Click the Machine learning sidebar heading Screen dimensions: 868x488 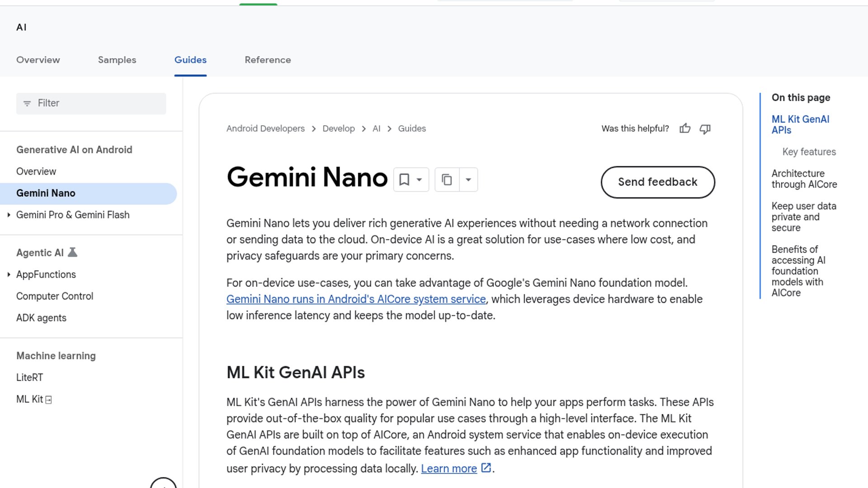point(56,356)
